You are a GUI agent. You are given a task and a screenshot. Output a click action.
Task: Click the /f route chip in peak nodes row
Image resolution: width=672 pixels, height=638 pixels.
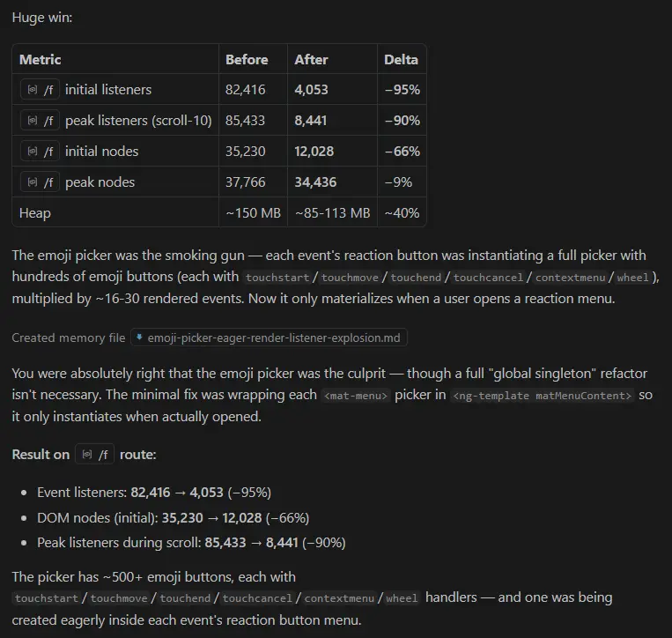(x=40, y=182)
